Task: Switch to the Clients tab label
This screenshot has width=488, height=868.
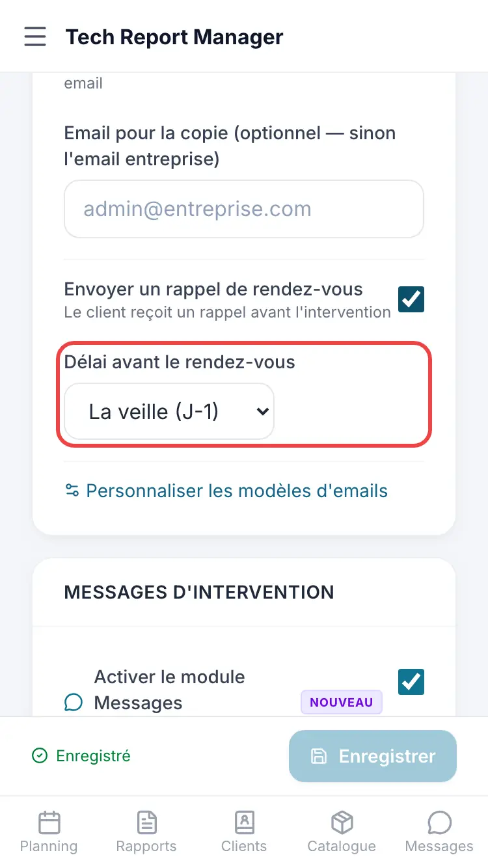Action: [244, 847]
